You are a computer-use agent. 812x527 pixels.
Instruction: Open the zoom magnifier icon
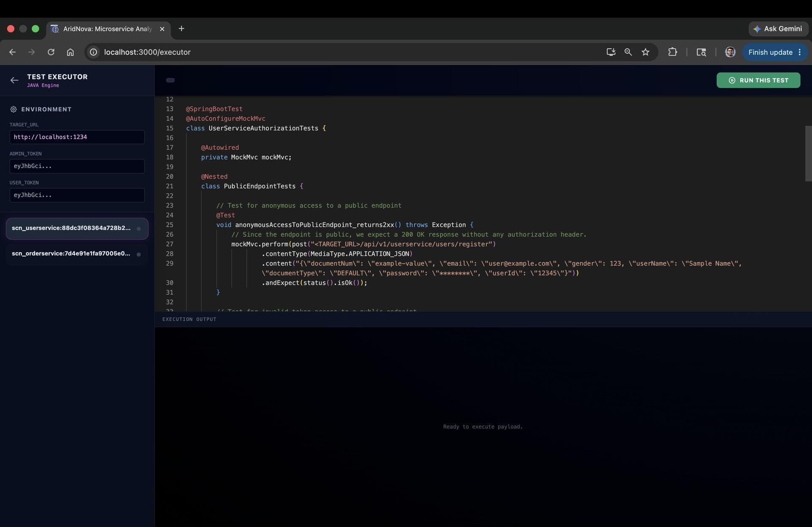tap(628, 52)
